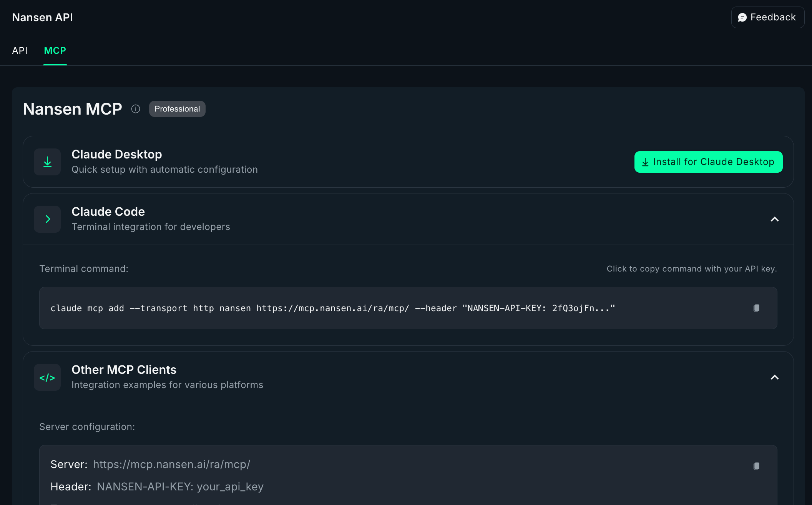Copy the server configuration
The height and width of the screenshot is (505, 812).
click(x=756, y=466)
